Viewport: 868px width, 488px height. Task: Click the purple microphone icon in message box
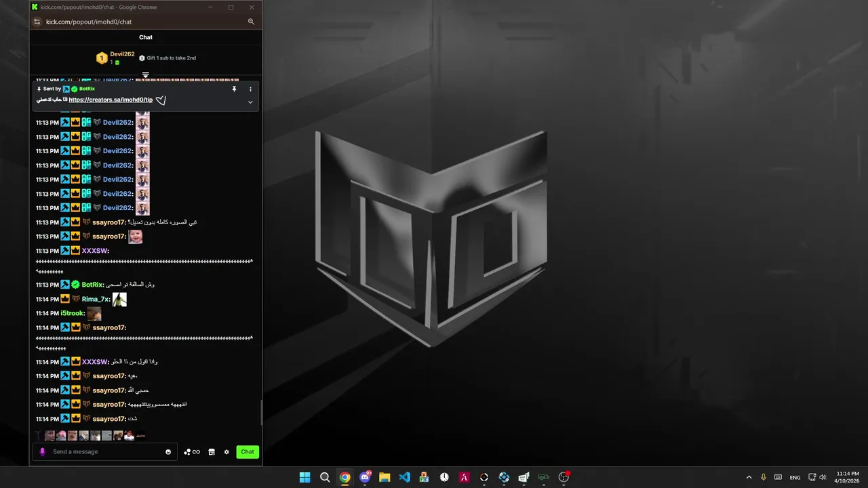pyautogui.click(x=42, y=451)
